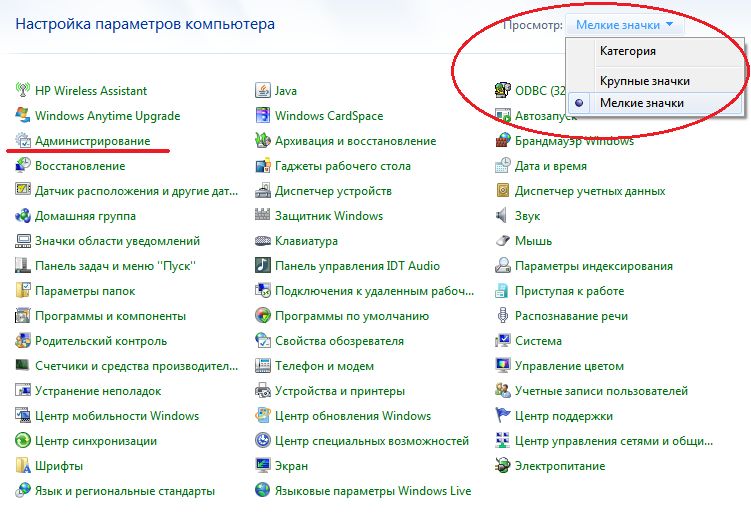This screenshot has height=522, width=751.
Task: Open the Просмотр view dropdown
Action: [x=625, y=25]
